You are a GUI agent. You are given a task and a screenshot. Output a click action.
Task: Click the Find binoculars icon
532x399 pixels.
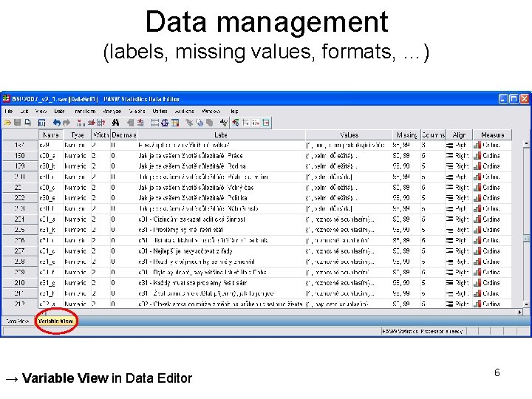tap(116, 123)
